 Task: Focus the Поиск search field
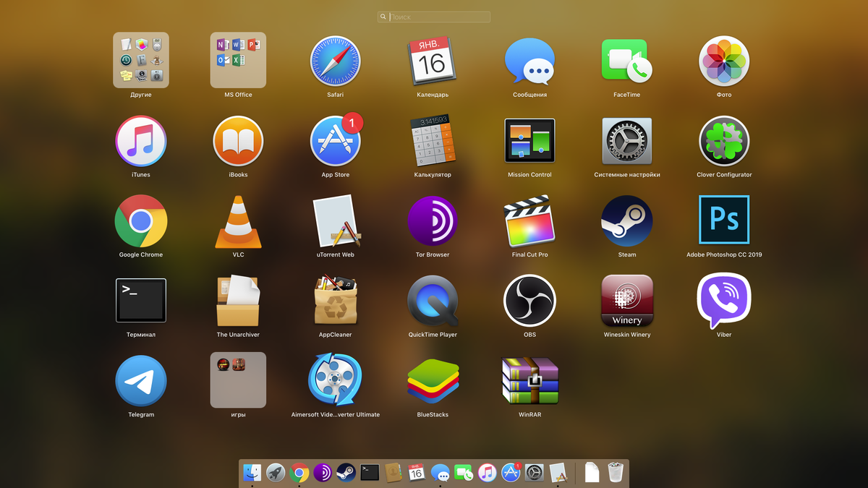(x=434, y=17)
